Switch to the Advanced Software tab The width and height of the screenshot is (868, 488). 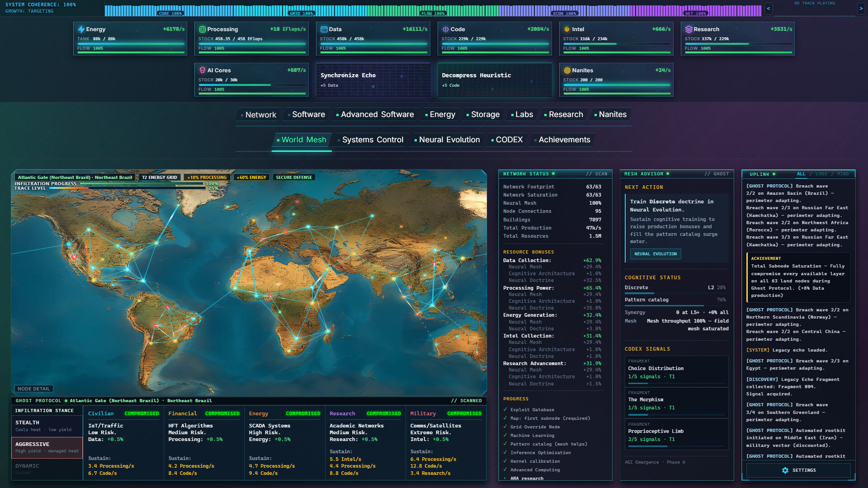tap(375, 115)
